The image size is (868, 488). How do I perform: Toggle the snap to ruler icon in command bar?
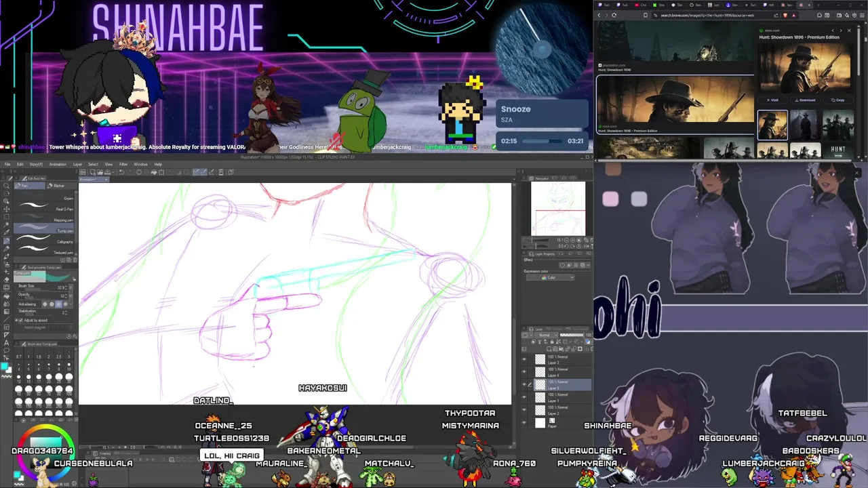(196, 172)
